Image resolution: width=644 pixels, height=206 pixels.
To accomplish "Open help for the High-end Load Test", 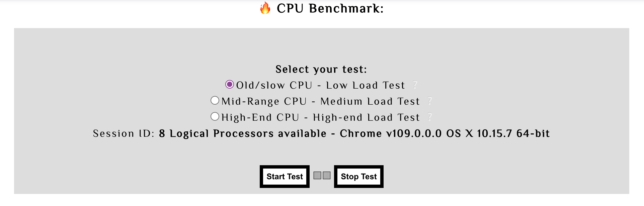I will click(x=430, y=117).
